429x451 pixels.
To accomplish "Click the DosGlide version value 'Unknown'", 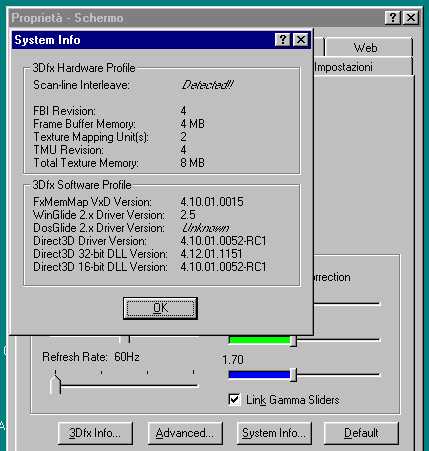I will (x=206, y=228).
